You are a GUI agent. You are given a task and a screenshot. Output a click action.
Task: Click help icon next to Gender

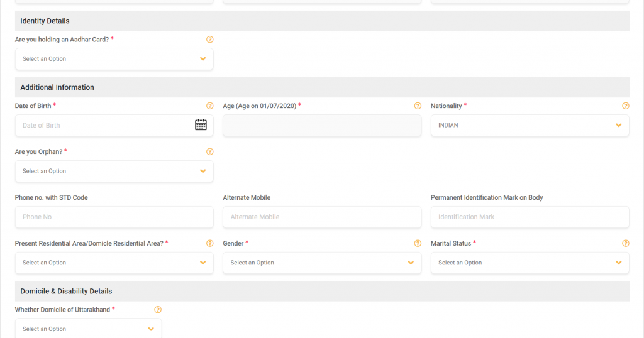(418, 243)
